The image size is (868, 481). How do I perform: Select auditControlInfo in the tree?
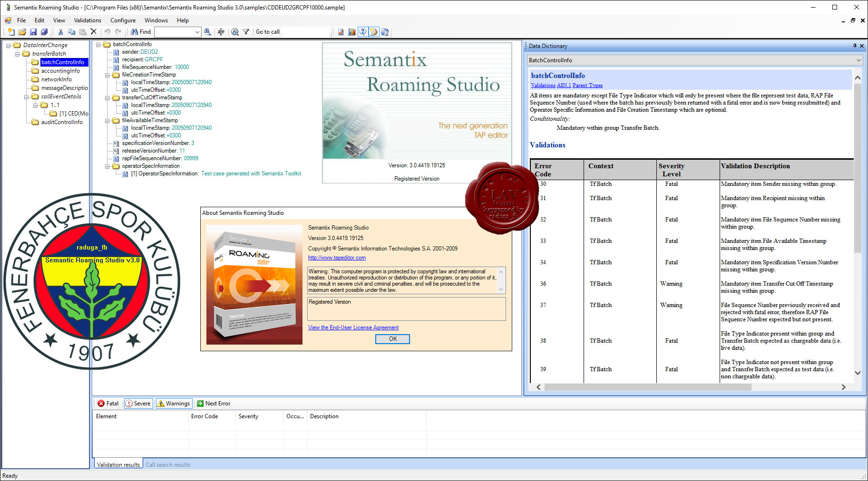click(x=62, y=122)
